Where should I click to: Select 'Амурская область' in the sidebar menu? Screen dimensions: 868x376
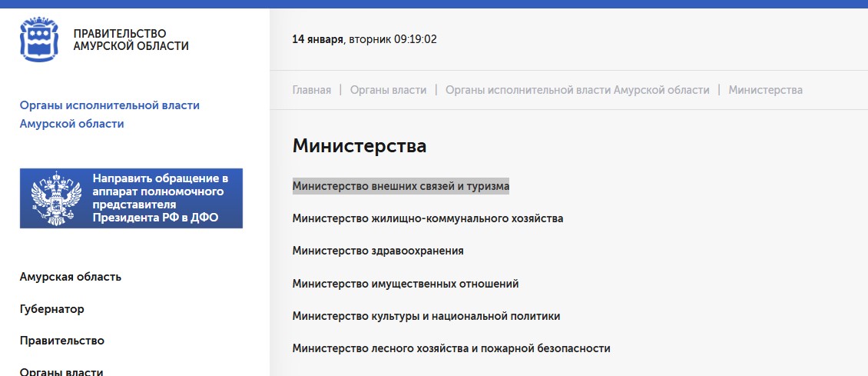[70, 277]
